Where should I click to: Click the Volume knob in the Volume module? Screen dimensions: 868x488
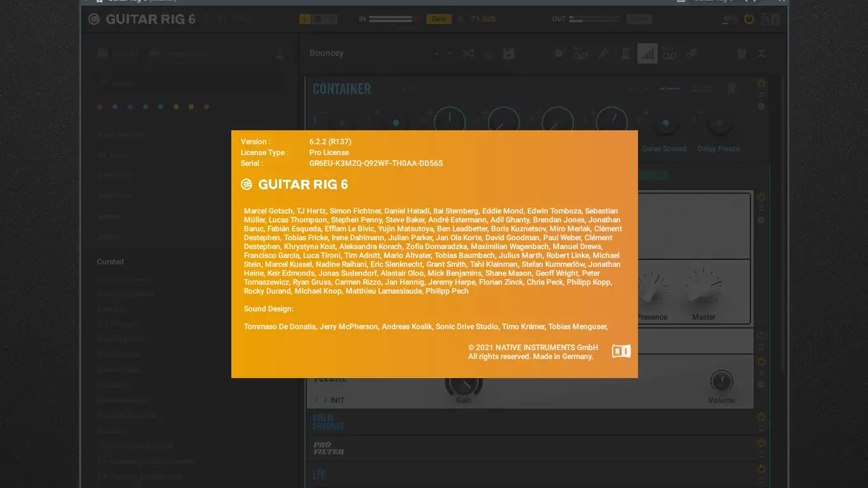(x=721, y=381)
